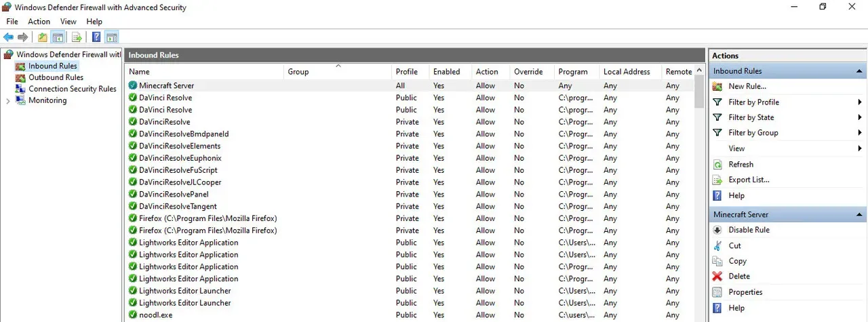Click the Cut scissors icon
Screen dimensions: 868x322
[x=717, y=245]
